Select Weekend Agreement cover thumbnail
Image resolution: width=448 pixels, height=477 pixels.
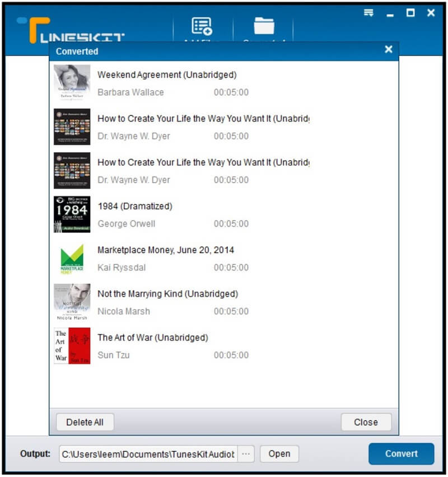tap(72, 83)
